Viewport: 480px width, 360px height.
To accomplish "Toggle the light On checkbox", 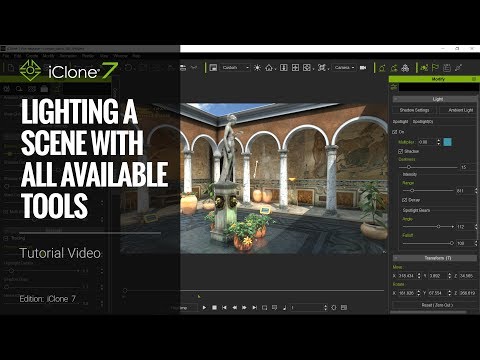I will pos(395,132).
